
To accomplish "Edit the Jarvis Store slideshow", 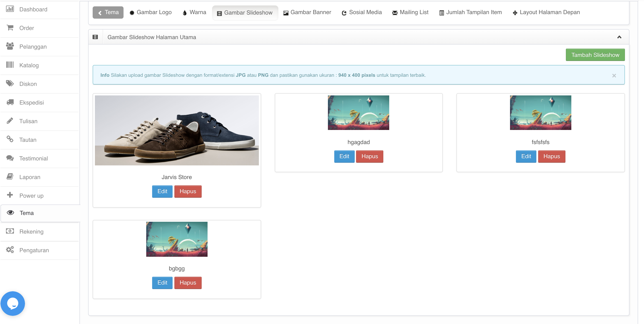I will pyautogui.click(x=162, y=191).
